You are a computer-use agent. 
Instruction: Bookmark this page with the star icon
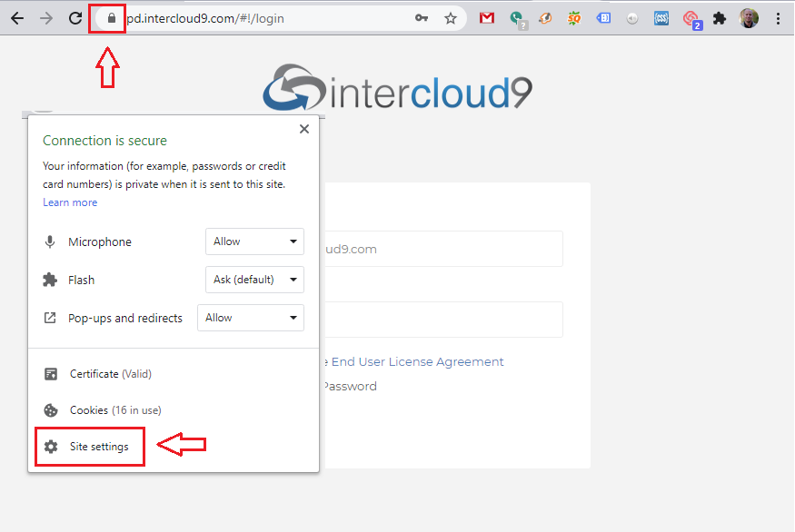(x=451, y=19)
